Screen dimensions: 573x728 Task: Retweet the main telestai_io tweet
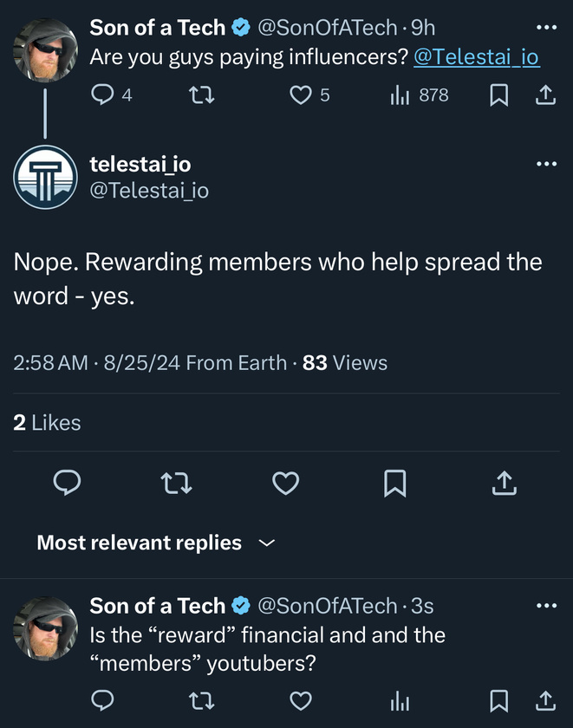(177, 483)
